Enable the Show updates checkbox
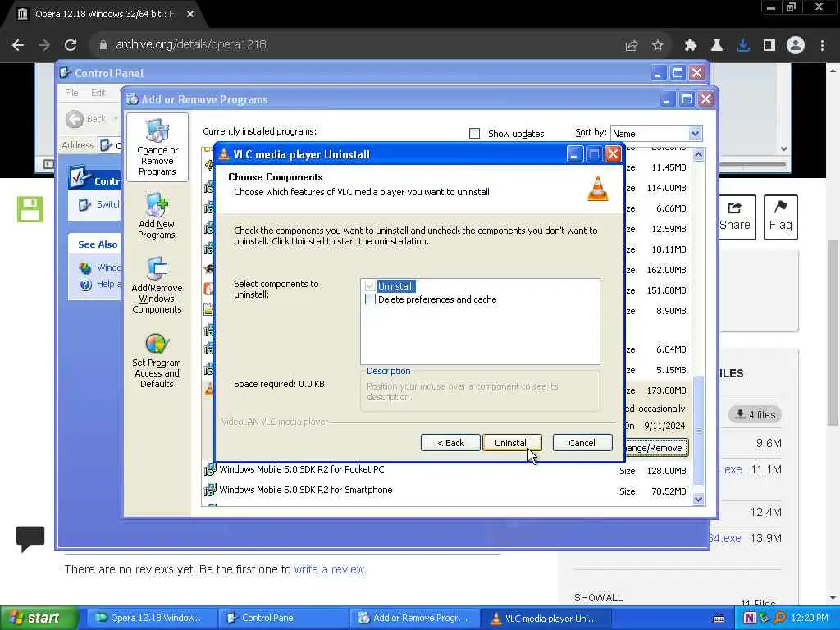 474,134
